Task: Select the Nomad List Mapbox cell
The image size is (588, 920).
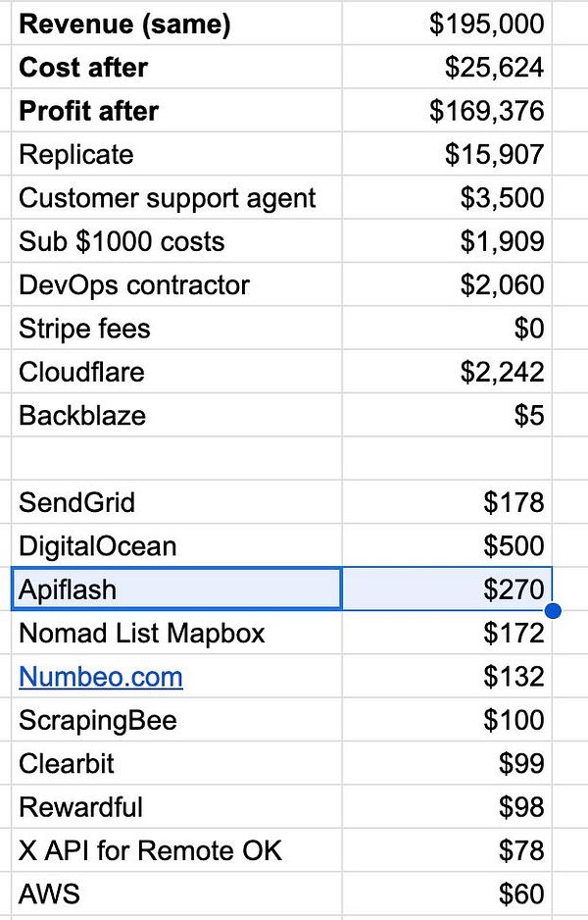Action: 176,633
